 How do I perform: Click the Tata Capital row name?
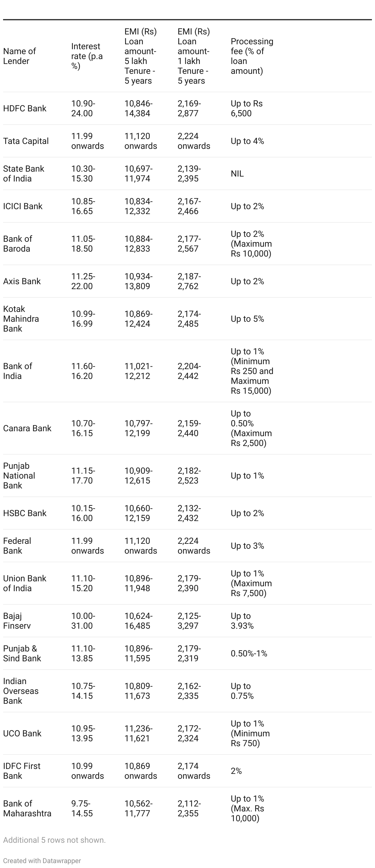(x=26, y=141)
